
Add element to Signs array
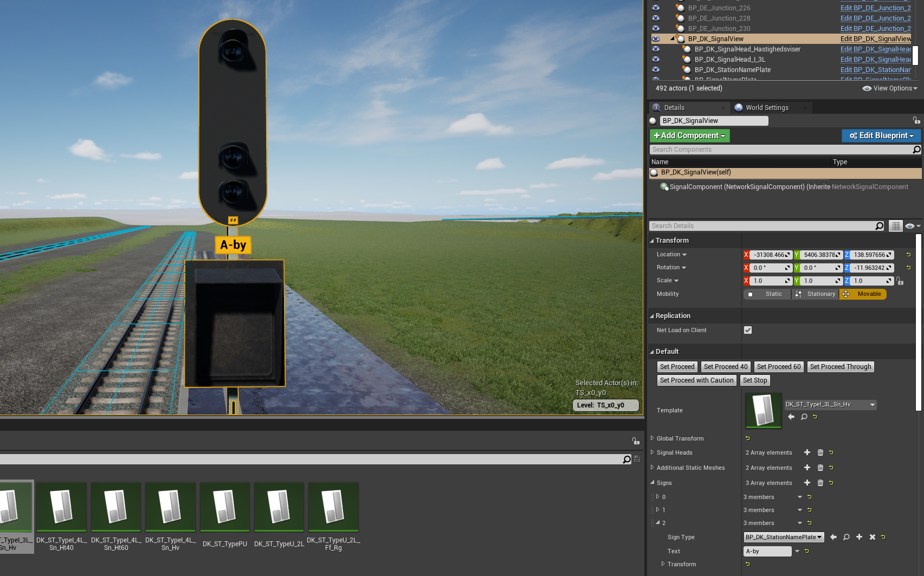coord(807,483)
